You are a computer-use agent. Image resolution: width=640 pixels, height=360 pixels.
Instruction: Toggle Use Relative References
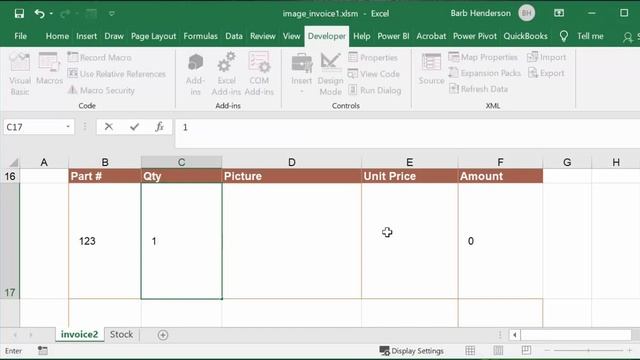click(117, 74)
